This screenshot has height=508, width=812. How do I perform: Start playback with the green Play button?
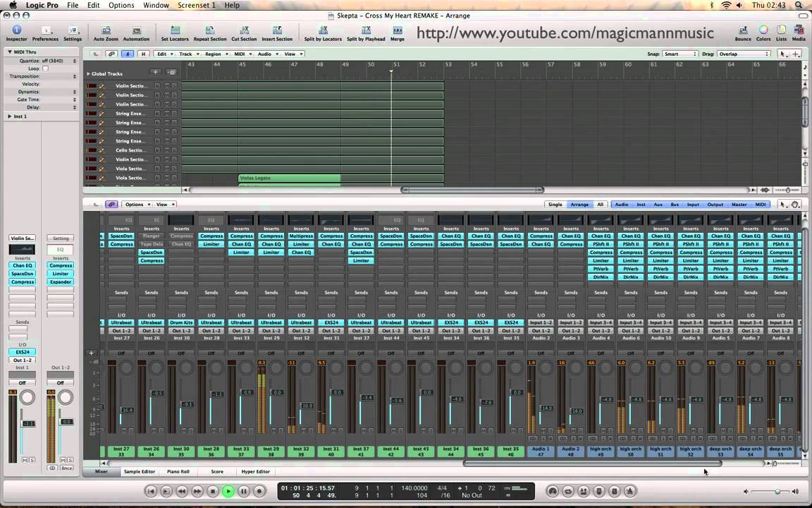[x=228, y=491]
